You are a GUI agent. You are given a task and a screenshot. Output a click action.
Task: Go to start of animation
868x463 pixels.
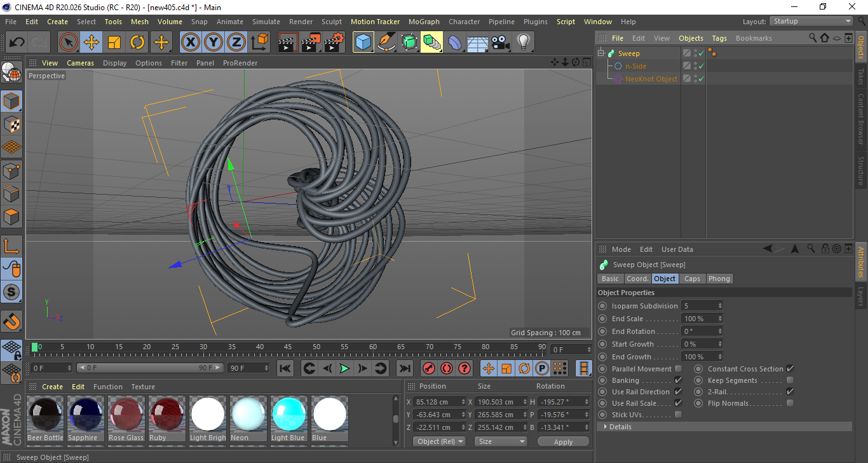coord(285,368)
